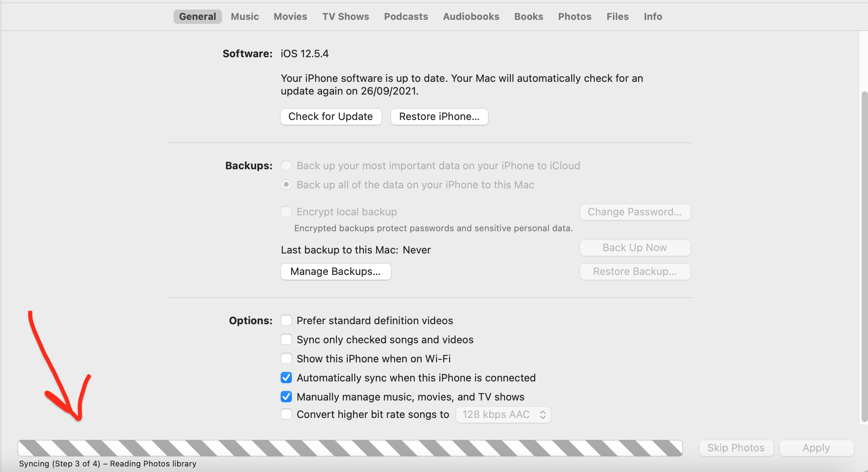Image resolution: width=868 pixels, height=472 pixels.
Task: Click Restore iPhone button
Action: pyautogui.click(x=439, y=116)
